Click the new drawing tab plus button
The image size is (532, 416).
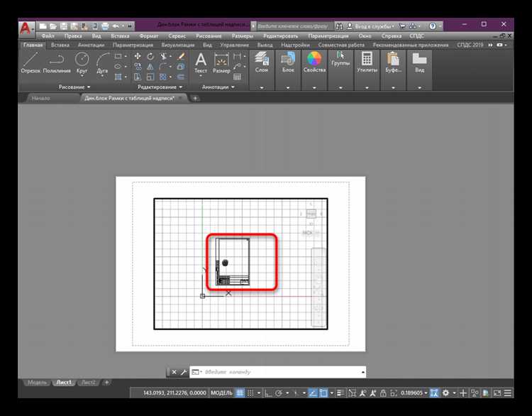(x=195, y=98)
